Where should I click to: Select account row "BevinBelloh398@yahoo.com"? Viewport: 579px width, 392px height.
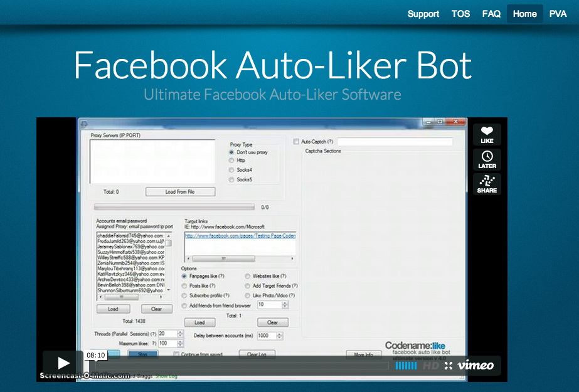click(130, 285)
